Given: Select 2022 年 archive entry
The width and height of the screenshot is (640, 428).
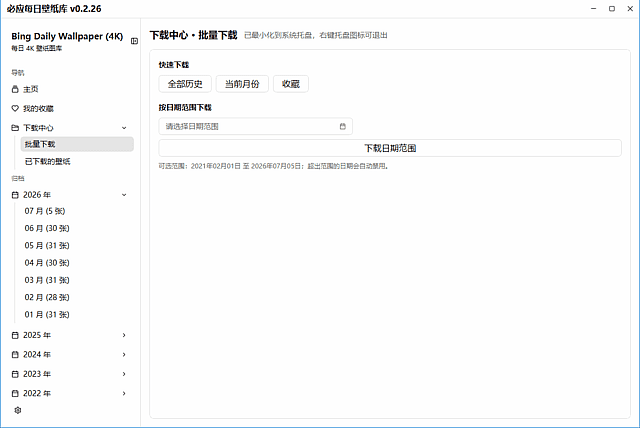Looking at the screenshot, I should point(37,394).
